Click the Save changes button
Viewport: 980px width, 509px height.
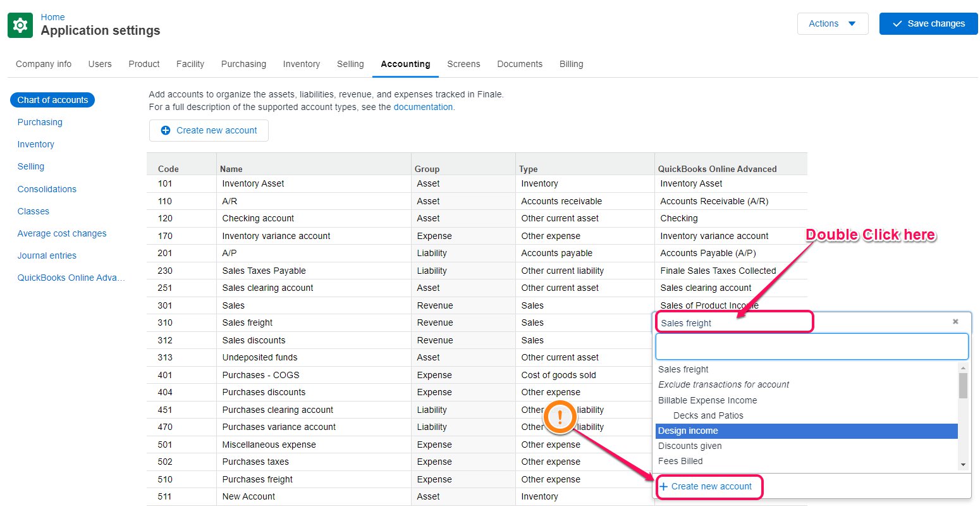tap(928, 23)
